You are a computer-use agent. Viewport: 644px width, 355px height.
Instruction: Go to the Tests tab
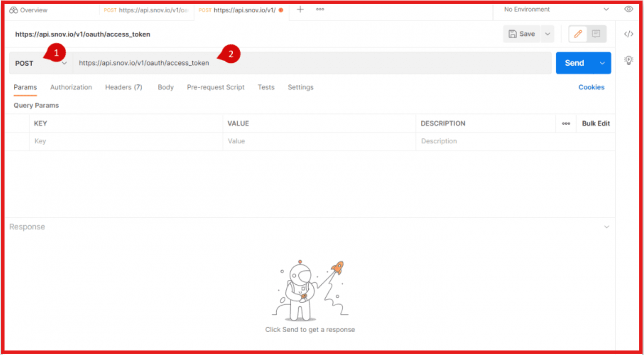click(266, 87)
